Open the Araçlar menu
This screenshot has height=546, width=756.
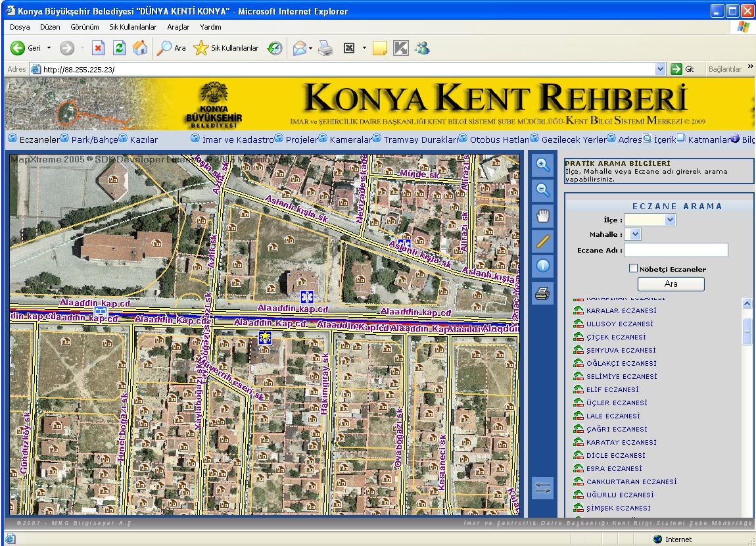point(178,27)
